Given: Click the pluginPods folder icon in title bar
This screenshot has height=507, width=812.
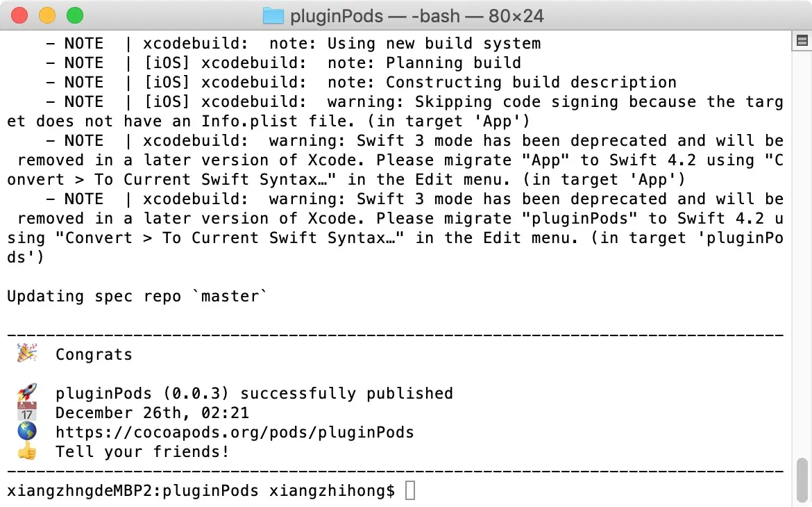Looking at the screenshot, I should point(273,16).
